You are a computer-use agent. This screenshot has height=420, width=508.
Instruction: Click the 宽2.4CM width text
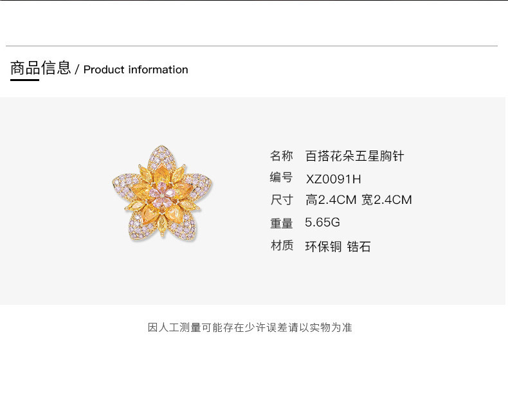pyautogui.click(x=386, y=200)
